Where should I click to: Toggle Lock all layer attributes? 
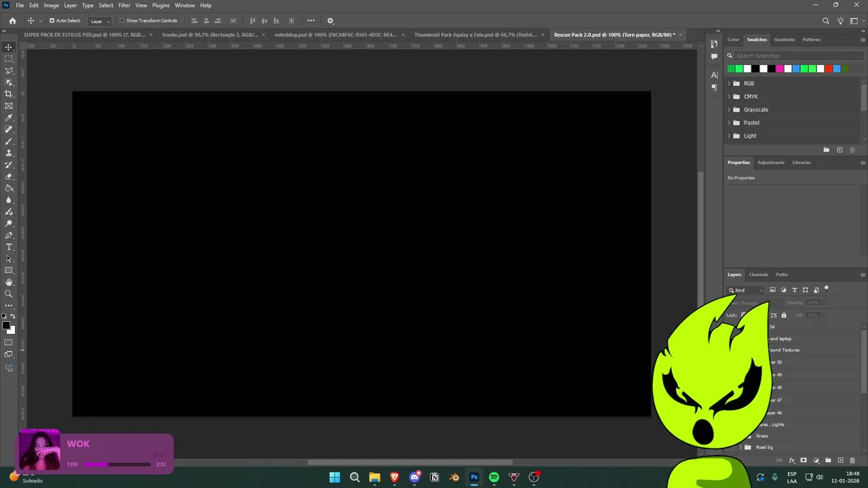(784, 315)
